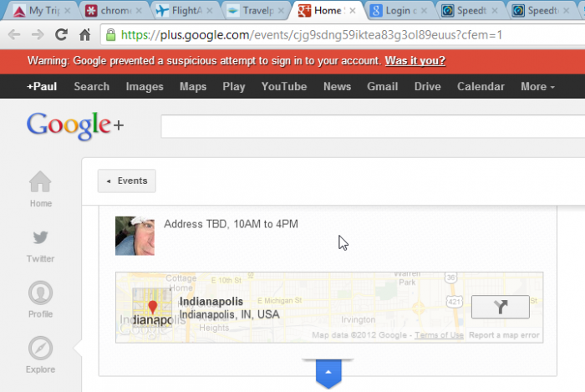Open Gmail in the Google bar

[x=382, y=87]
